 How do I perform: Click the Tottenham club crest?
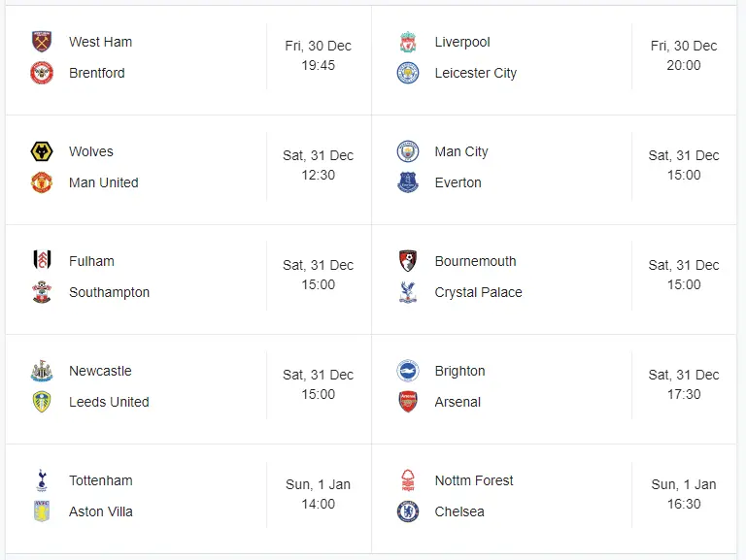[x=42, y=480]
